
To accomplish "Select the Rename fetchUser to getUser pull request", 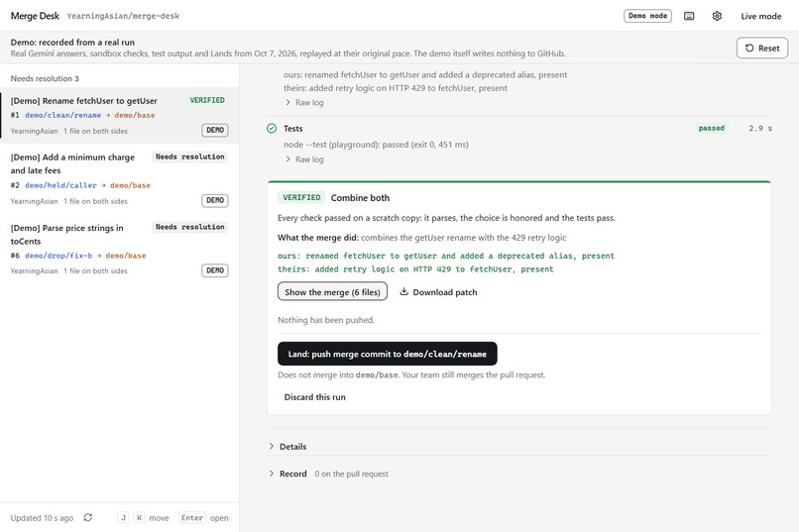I will click(x=119, y=116).
